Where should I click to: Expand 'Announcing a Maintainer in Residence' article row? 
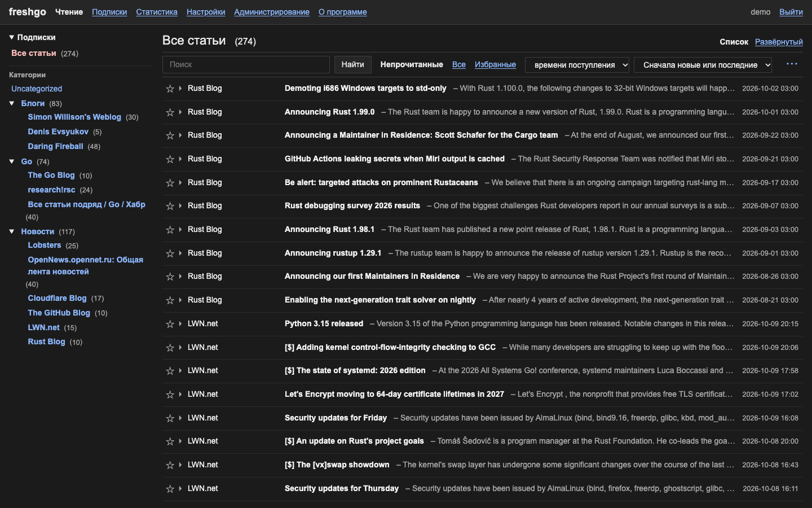point(180,135)
